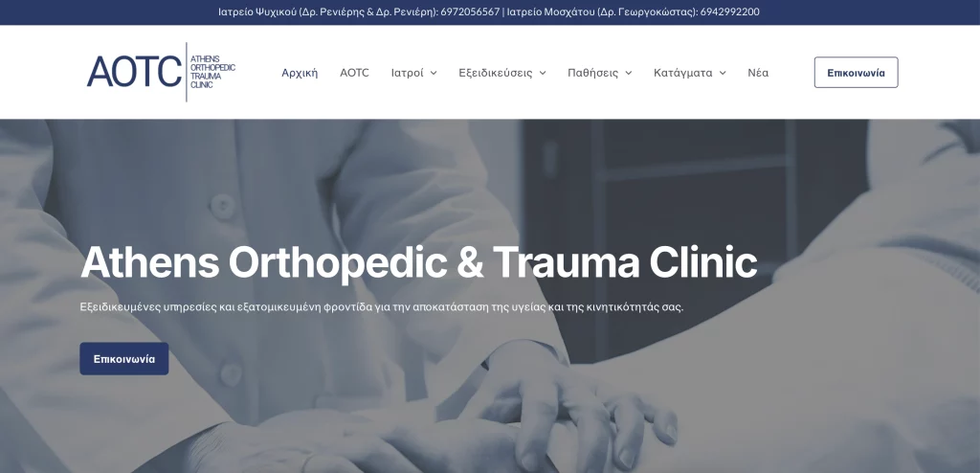The width and height of the screenshot is (980, 473).
Task: Click the Athens Orthopedic & Trauma Clinic heading
Action: (x=419, y=261)
